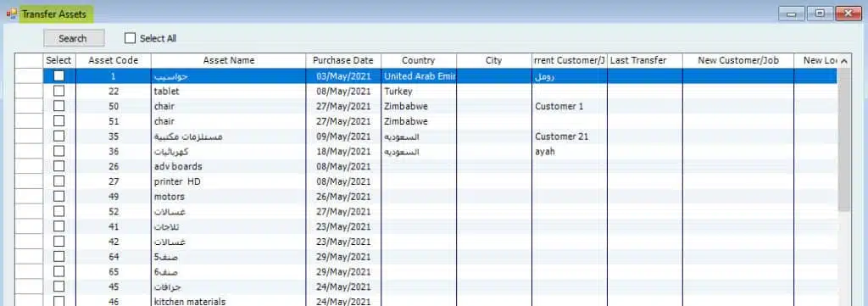Click 'chair' name cell in code 51 row
The width and height of the screenshot is (868, 306).
click(228, 120)
